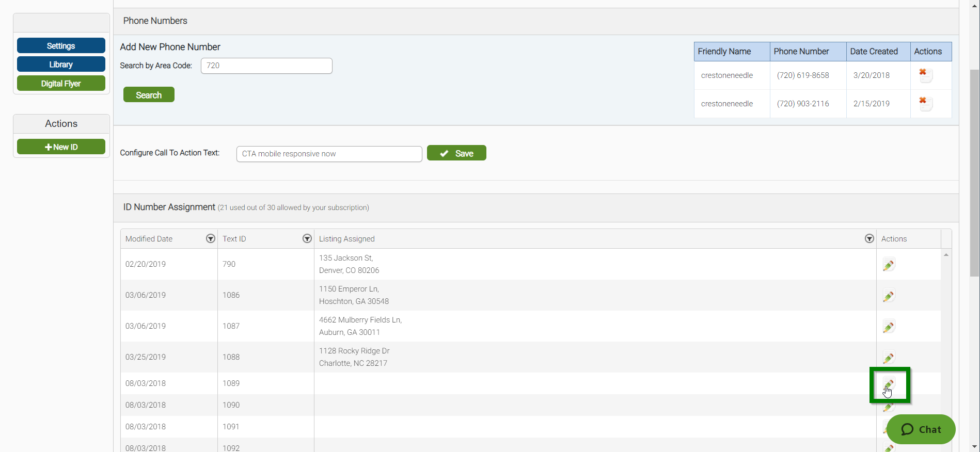The width and height of the screenshot is (980, 452).
Task: Click Text ID 1090 cell
Action: [266, 405]
